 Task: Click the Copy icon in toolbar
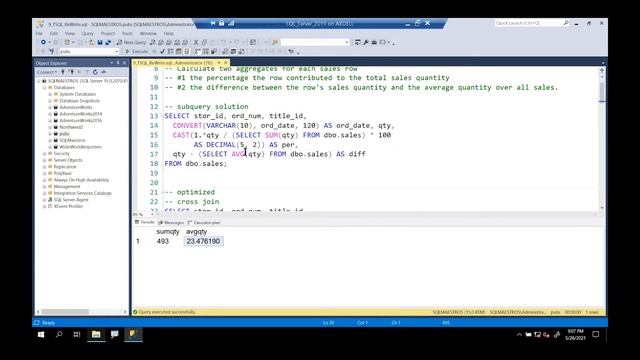pyautogui.click(x=204, y=42)
